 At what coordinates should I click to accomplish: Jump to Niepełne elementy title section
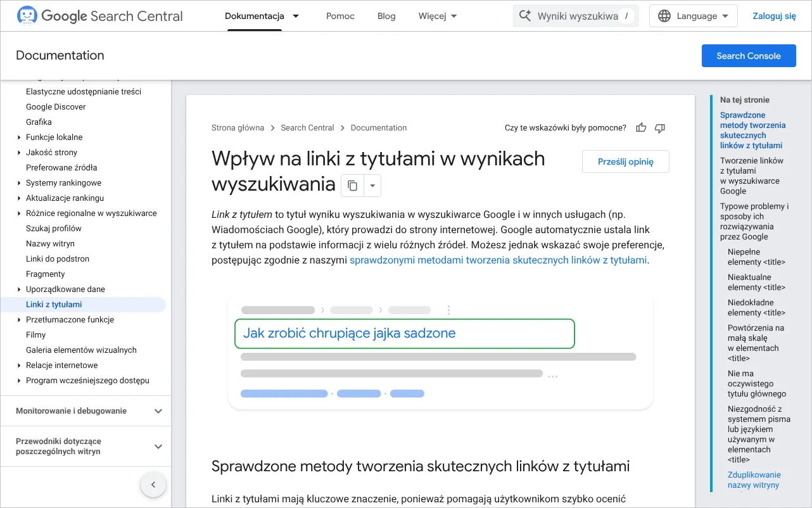coord(756,257)
